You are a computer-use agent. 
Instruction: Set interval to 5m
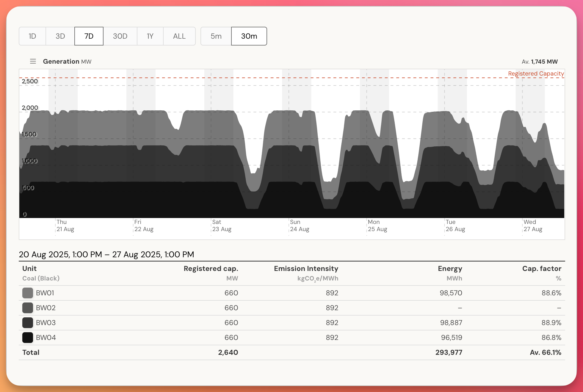pyautogui.click(x=216, y=36)
